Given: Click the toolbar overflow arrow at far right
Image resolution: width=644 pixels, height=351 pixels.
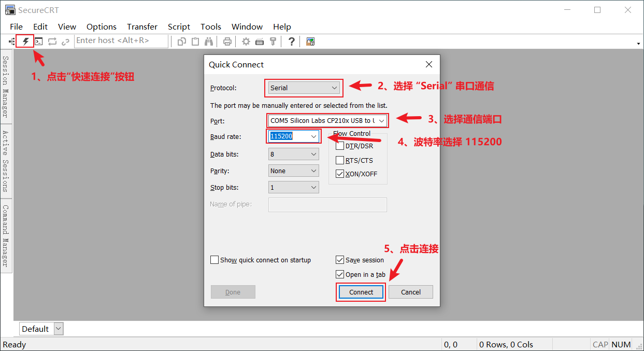Looking at the screenshot, I should (x=638, y=44).
